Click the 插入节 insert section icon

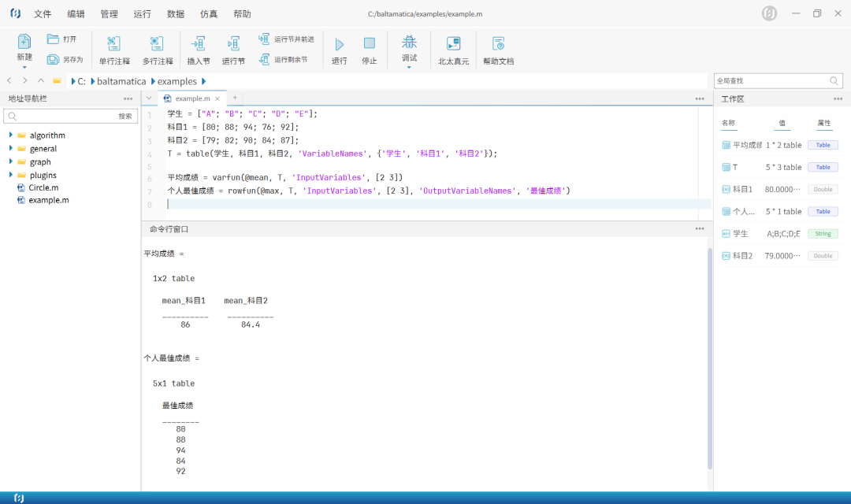[199, 44]
